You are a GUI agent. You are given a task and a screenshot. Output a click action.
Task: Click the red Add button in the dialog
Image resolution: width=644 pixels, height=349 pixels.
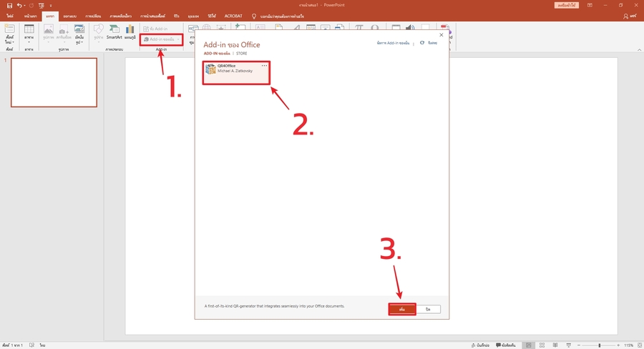coord(402,309)
